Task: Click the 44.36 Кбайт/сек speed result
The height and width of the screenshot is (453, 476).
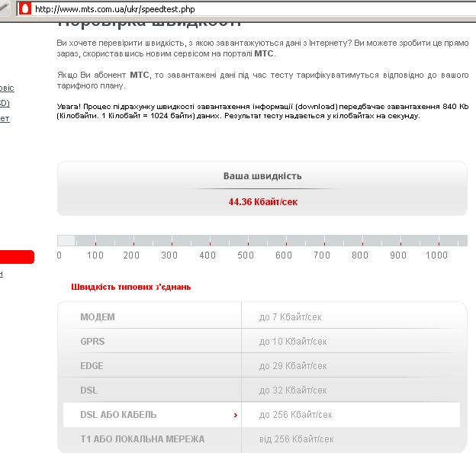Action: (262, 202)
